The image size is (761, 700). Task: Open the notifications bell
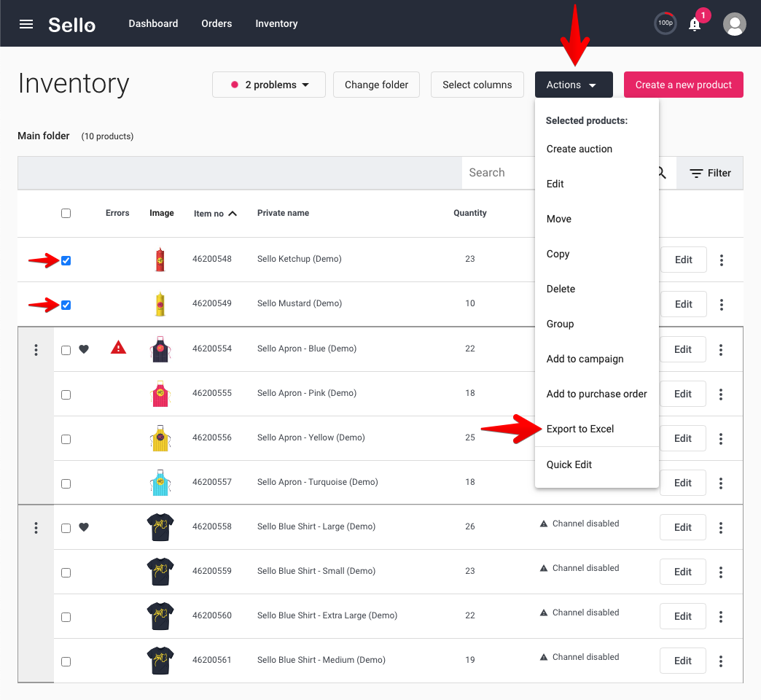695,24
